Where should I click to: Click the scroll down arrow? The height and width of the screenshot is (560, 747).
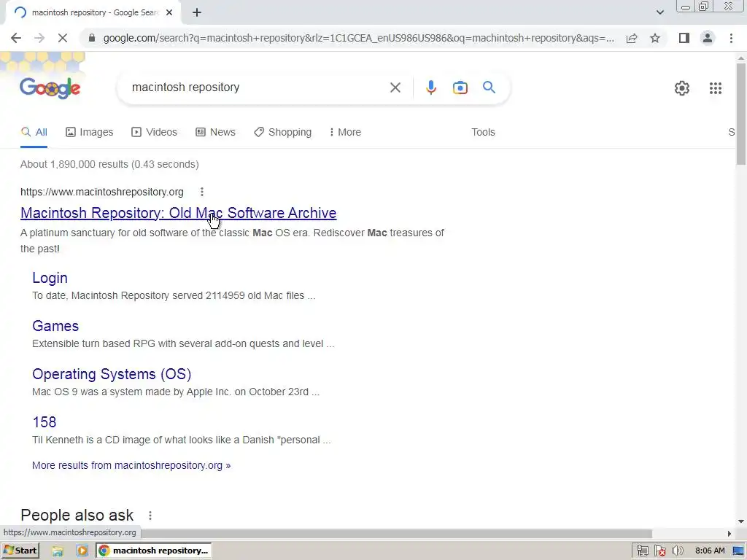click(x=741, y=522)
